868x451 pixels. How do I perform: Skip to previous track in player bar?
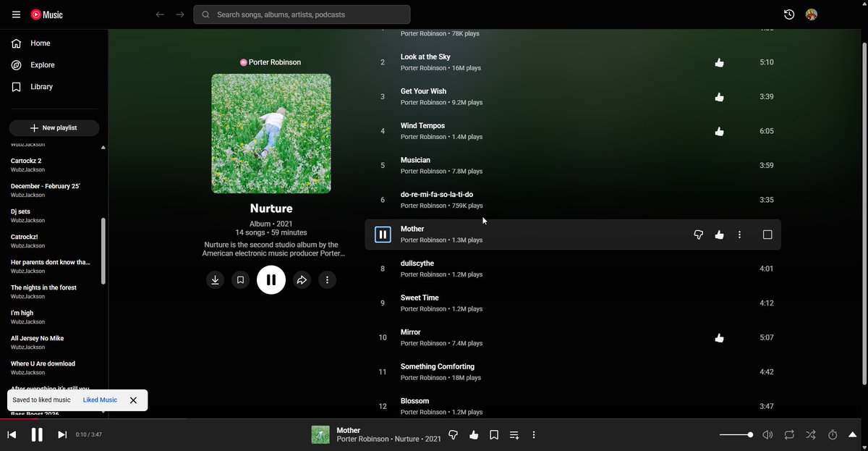click(12, 434)
